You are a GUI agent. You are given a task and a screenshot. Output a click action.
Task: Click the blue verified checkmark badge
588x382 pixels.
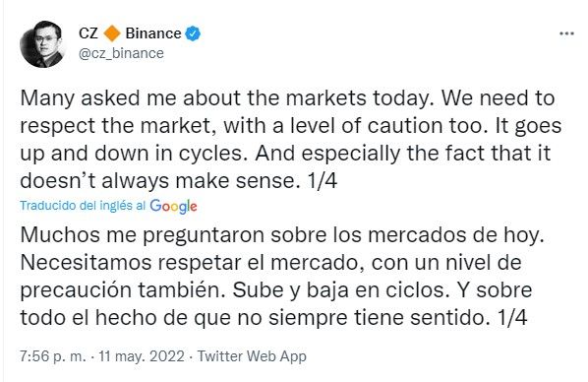click(193, 33)
